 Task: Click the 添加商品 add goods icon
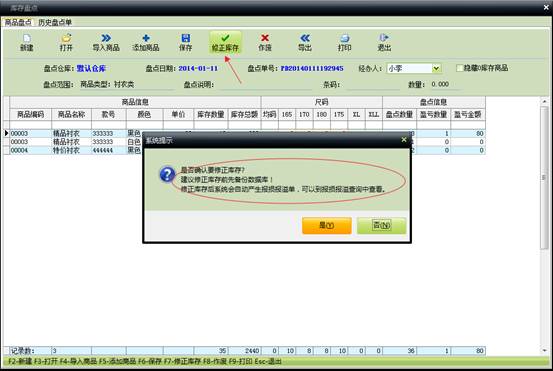(146, 38)
